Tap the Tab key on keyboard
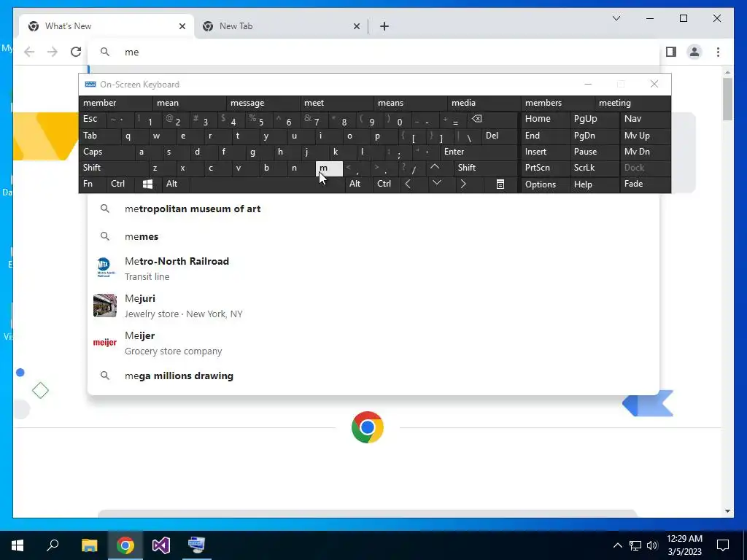Viewport: 747px width, 560px height. click(x=99, y=136)
